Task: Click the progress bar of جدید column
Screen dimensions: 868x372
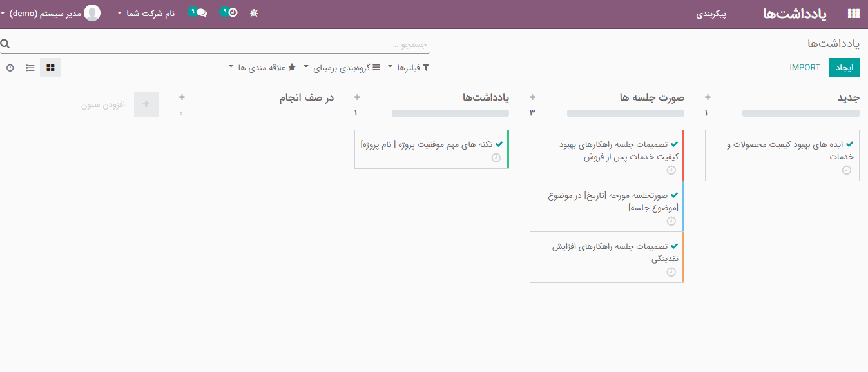Action: point(801,113)
